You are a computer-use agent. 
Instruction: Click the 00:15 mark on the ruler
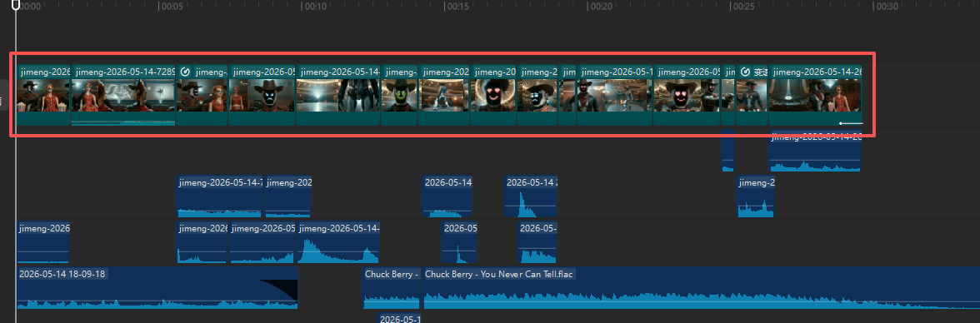pos(457,7)
